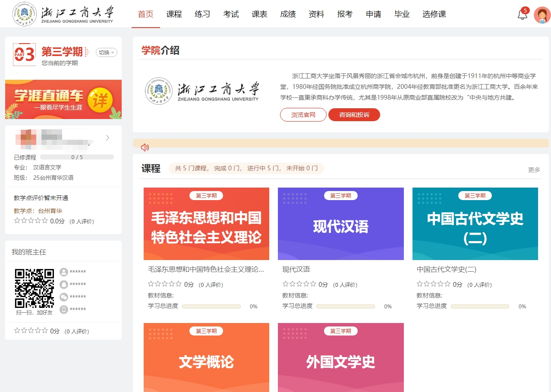Click the 现代汉语 course star rating

299,284
